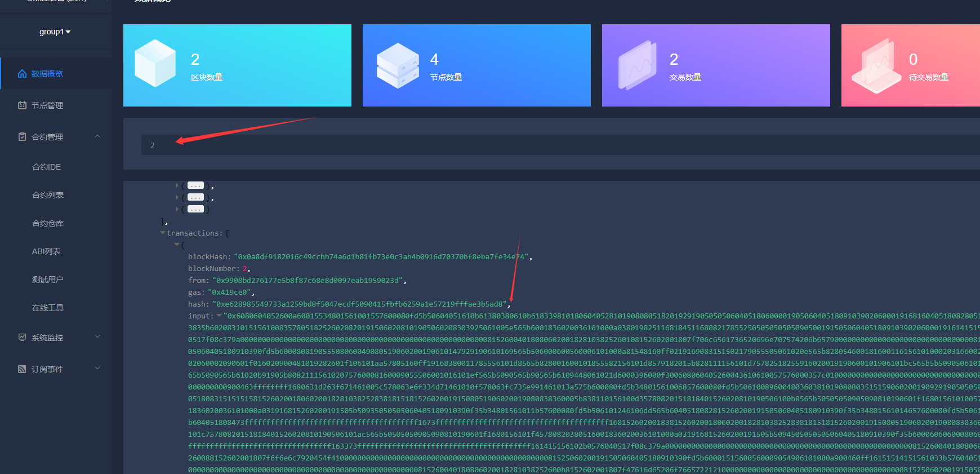Go to 合约列表 in the sidebar

(x=48, y=195)
